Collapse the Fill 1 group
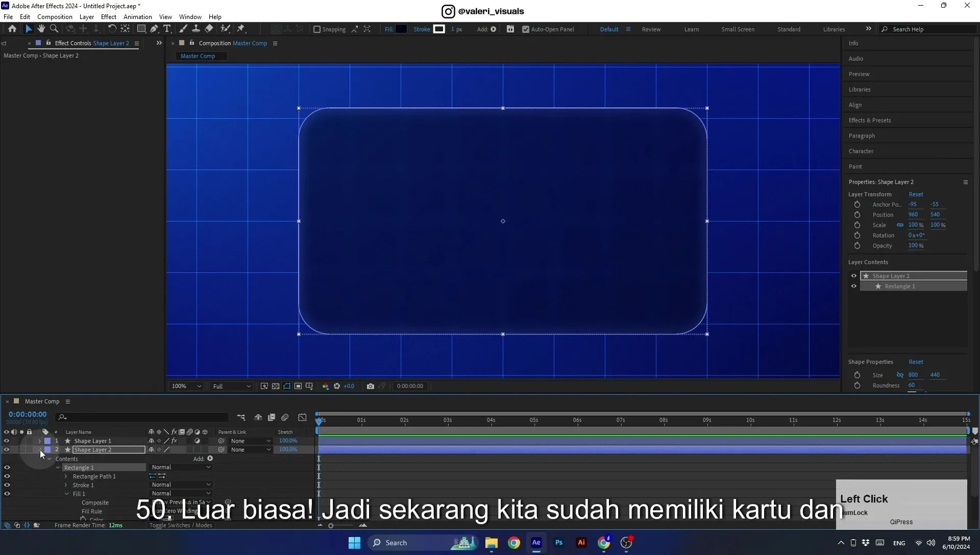980x555 pixels. [66, 494]
